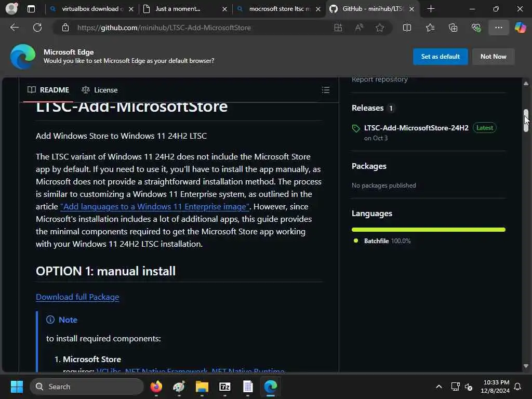Add this page to favorites star
This screenshot has width=532, height=399.
[380, 28]
